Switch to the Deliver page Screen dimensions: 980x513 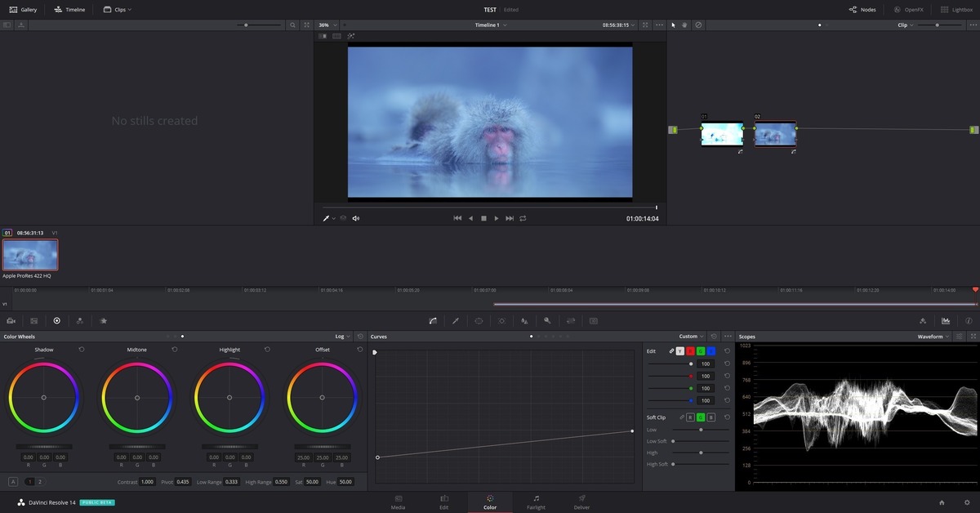581,502
